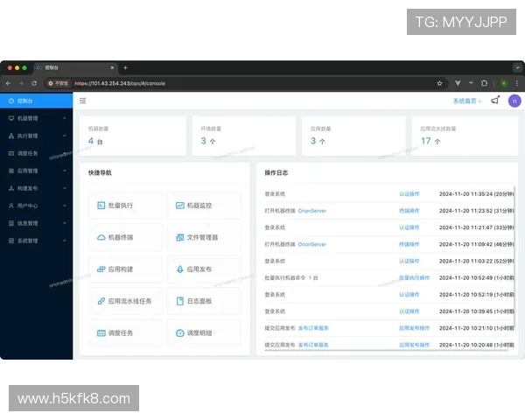Screen dimensions: 525x420
Task: Open 系统首页 dropdown in header
Action: (467, 101)
